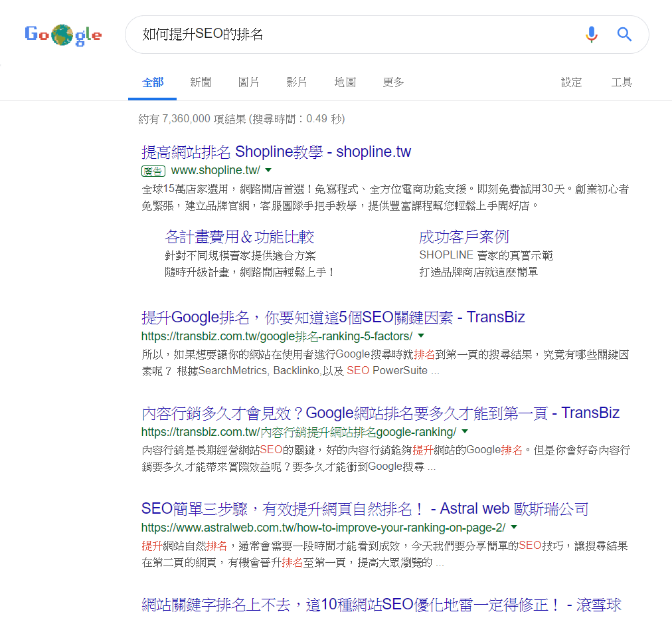Image resolution: width=672 pixels, height=620 pixels.
Task: Open 網站關鍵字排名上不去 滾雪球 result
Action: coord(381,605)
